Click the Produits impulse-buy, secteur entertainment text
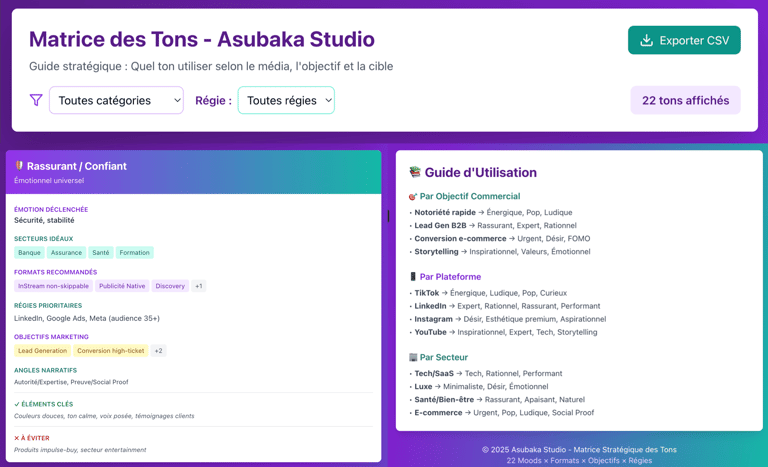768x467 pixels. (x=80, y=450)
